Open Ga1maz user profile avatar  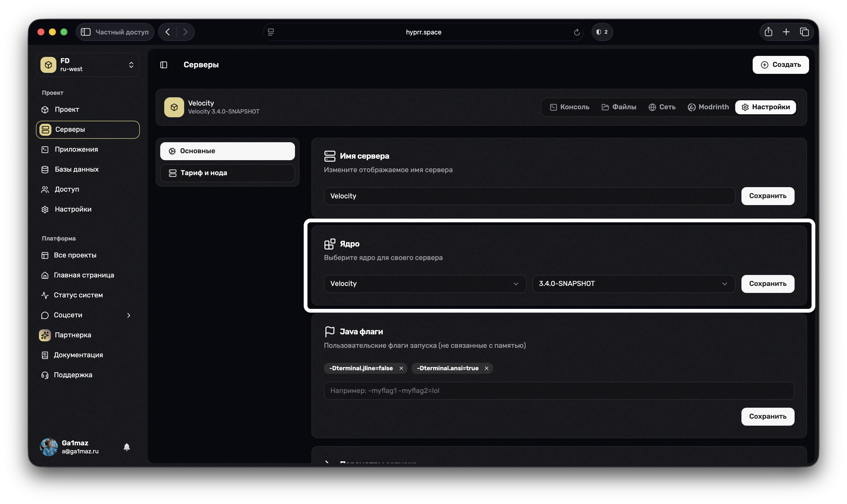tap(49, 447)
